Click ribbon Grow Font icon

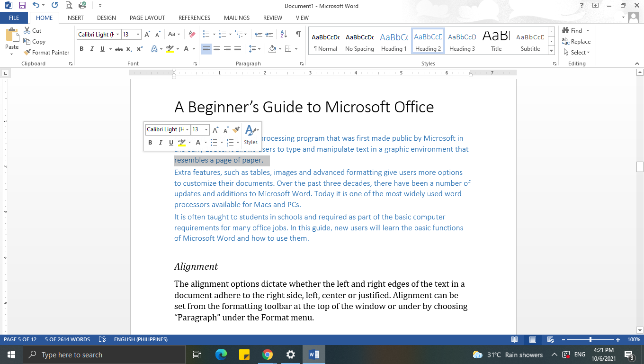[x=147, y=34]
